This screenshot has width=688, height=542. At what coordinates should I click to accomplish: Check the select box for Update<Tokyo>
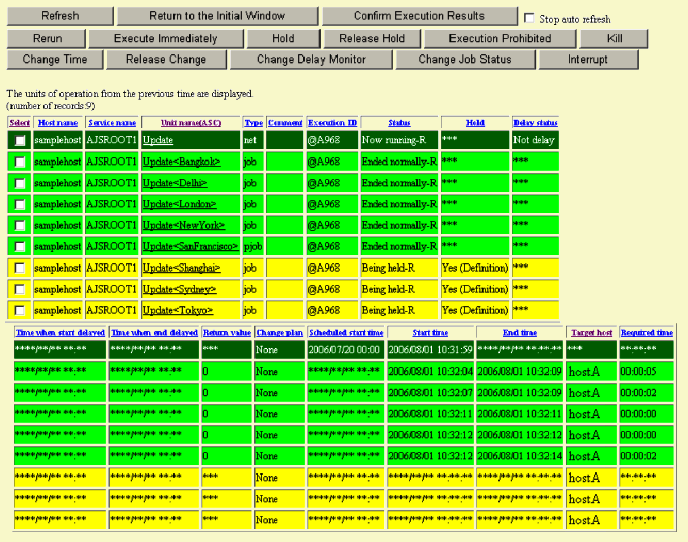point(19,311)
